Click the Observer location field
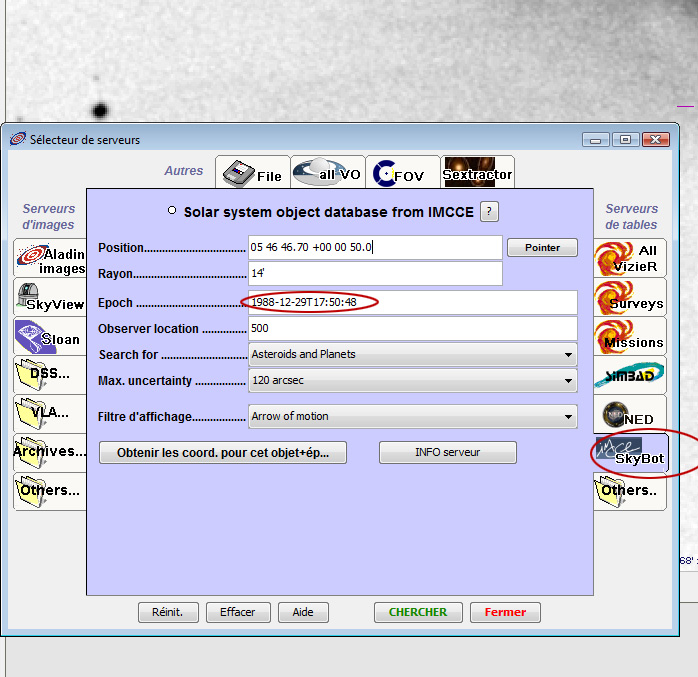 [x=413, y=328]
